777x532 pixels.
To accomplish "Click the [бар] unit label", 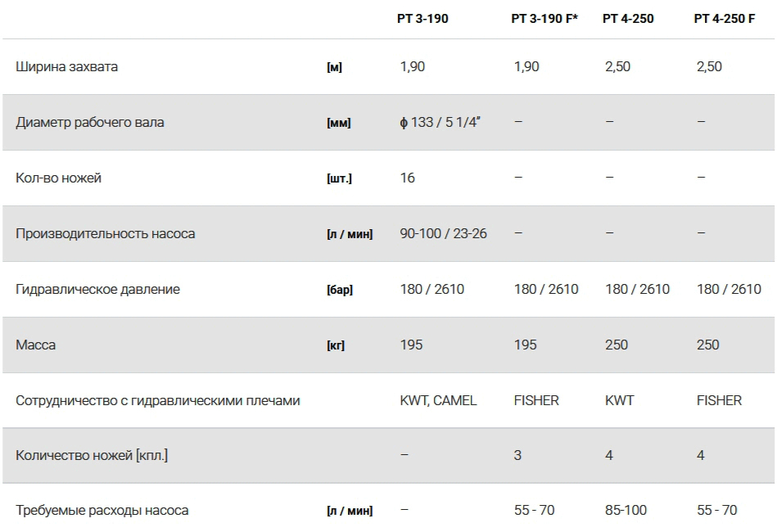I will click(x=340, y=290).
